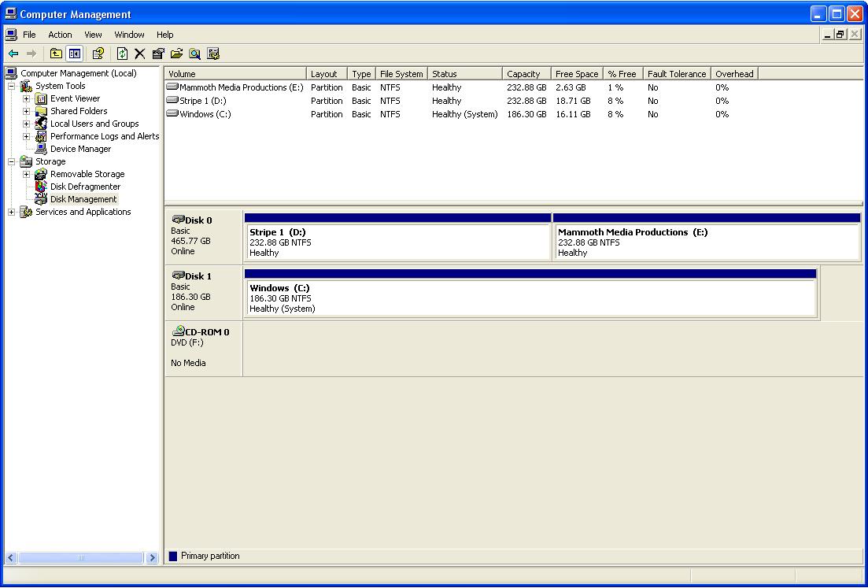The height and width of the screenshot is (588, 868).
Task: Select Device Manager in the tree
Action: [80, 149]
